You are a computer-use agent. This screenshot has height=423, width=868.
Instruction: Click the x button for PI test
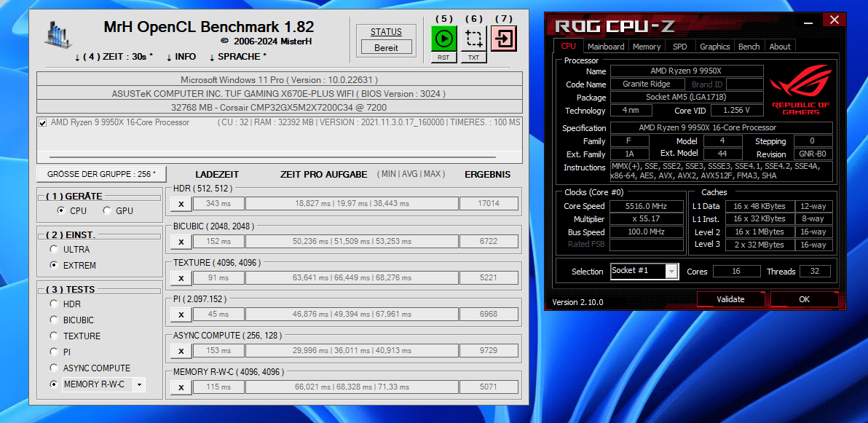[x=181, y=315]
